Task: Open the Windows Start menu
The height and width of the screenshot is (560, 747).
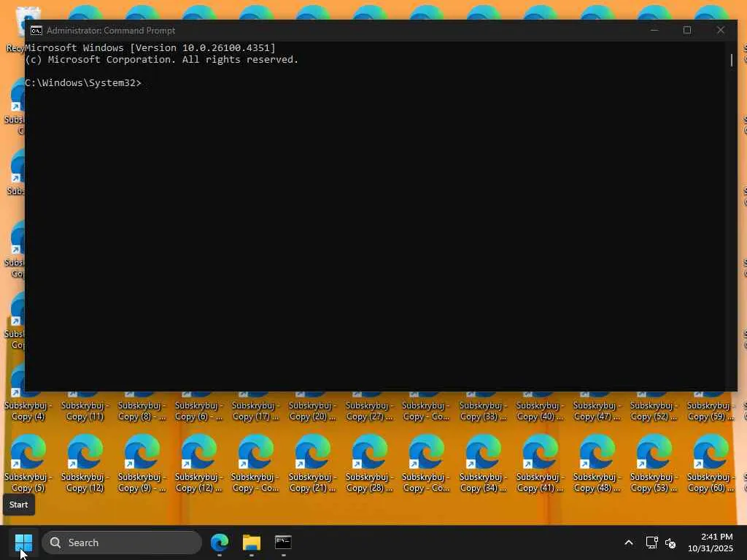Action: click(x=23, y=542)
